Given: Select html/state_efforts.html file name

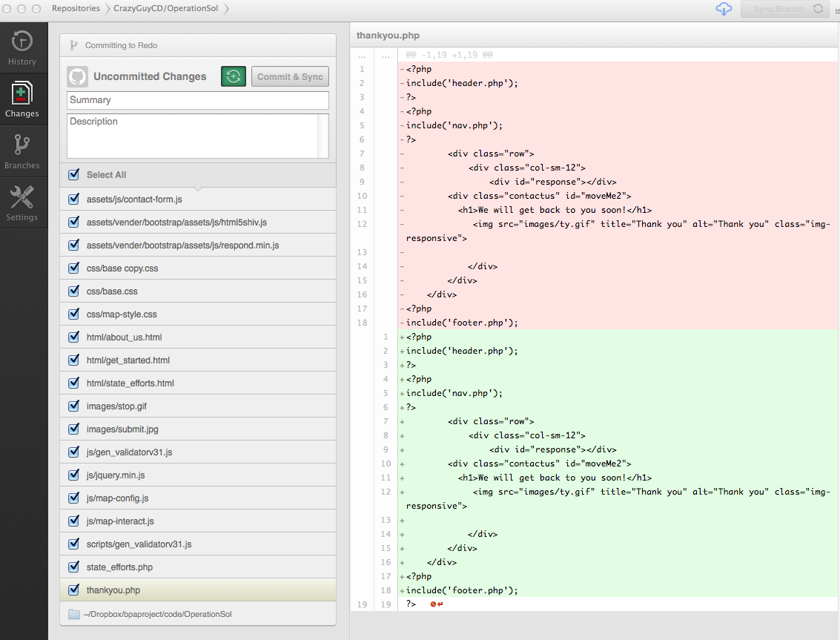Looking at the screenshot, I should (x=130, y=383).
